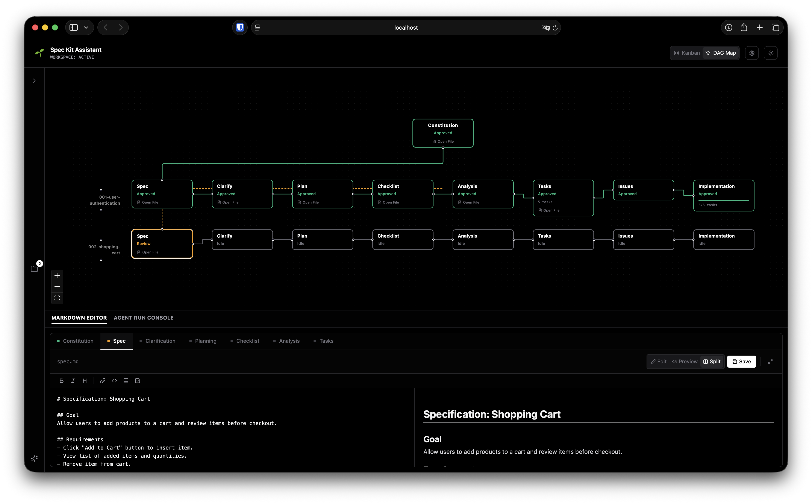Viewport: 812px width, 504px height.
Task: Open the Checklist document tab
Action: point(245,341)
